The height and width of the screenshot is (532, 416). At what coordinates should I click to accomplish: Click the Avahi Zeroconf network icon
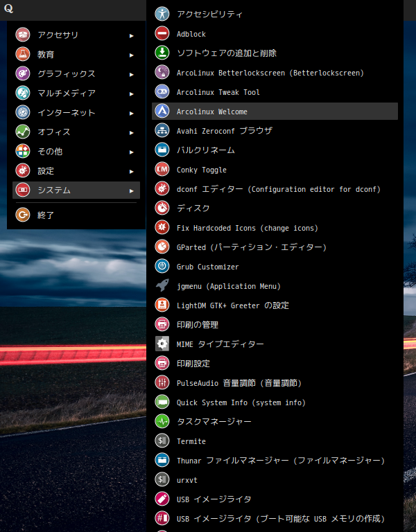(x=162, y=131)
